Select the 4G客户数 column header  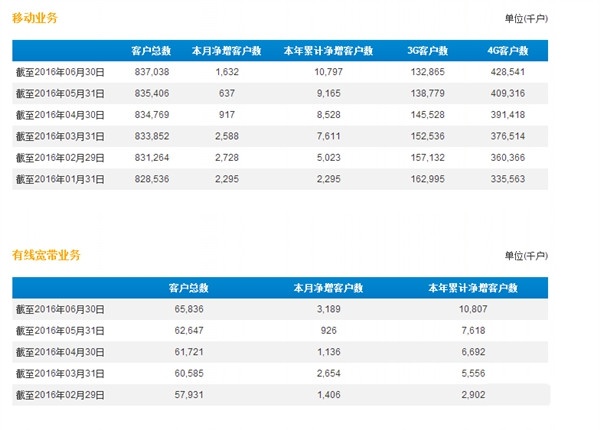click(x=508, y=51)
